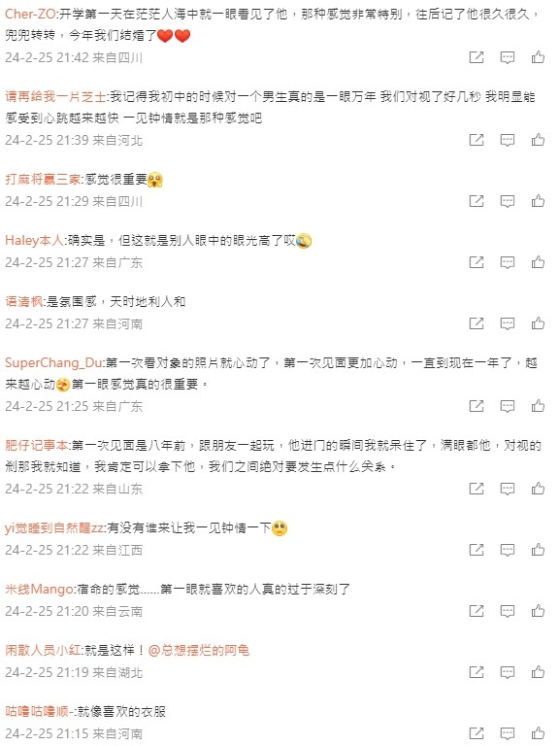
Task: Like the comment by 咕噜咕噜顺-
Action: 538,733
